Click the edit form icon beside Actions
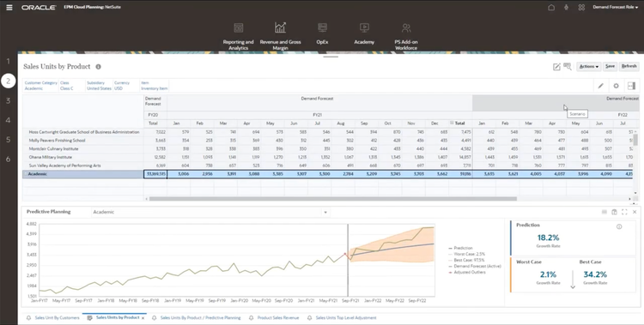The width and height of the screenshot is (644, 325). tap(556, 67)
